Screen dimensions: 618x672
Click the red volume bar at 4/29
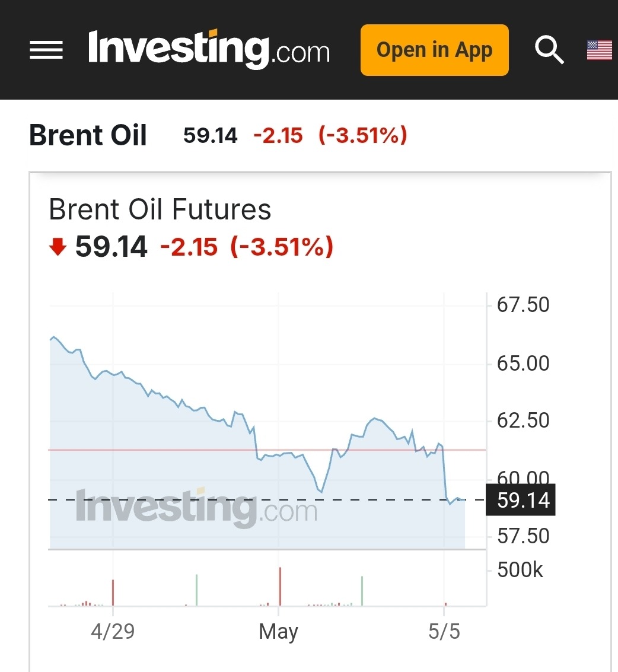click(x=113, y=593)
